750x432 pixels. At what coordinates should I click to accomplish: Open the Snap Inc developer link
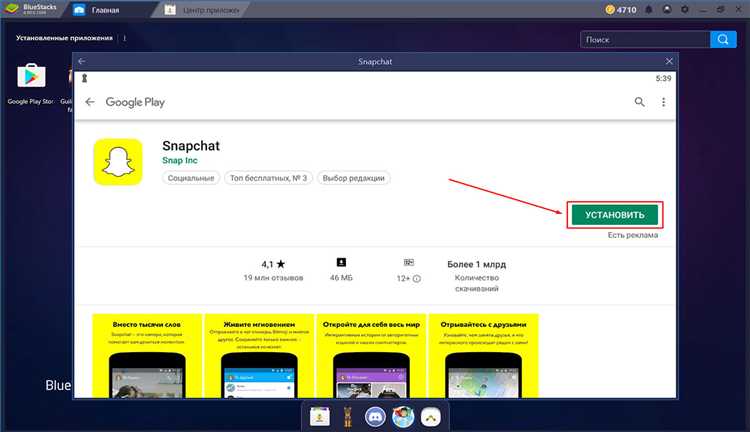[x=180, y=160]
